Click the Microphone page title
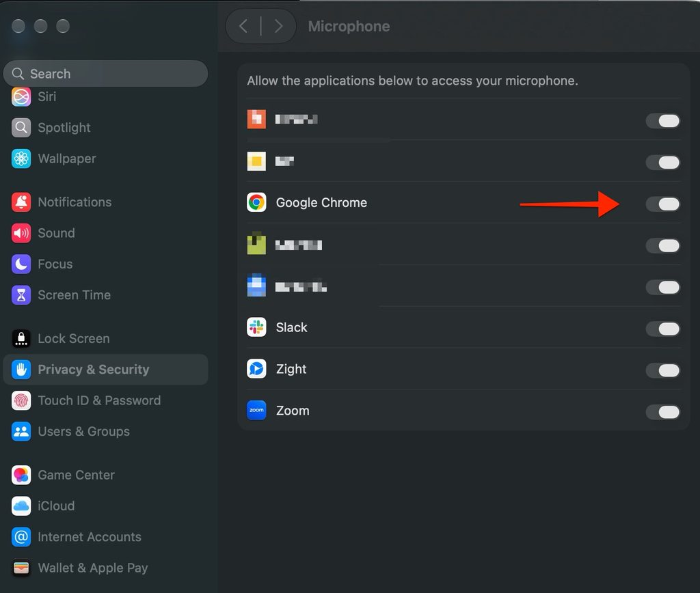 pos(349,27)
